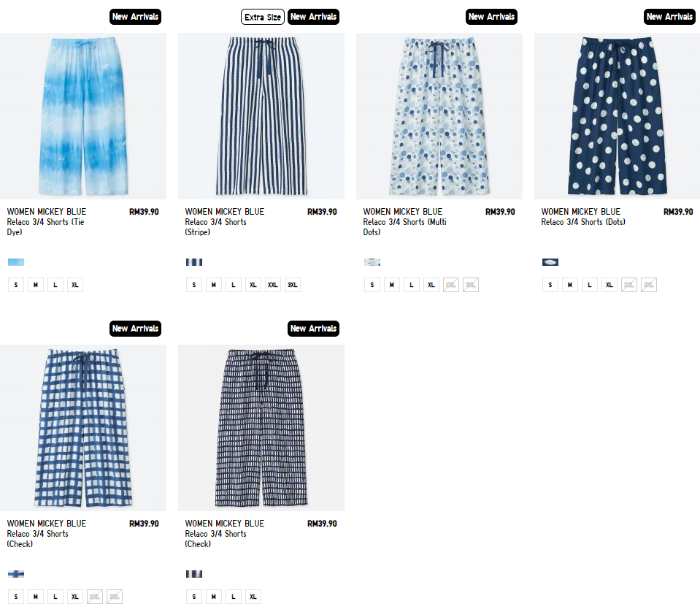Select the navy stripe color swatch

[194, 262]
